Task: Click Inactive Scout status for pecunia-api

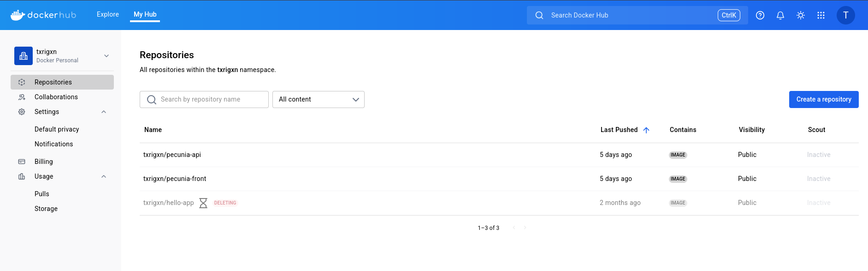Action: [819, 155]
